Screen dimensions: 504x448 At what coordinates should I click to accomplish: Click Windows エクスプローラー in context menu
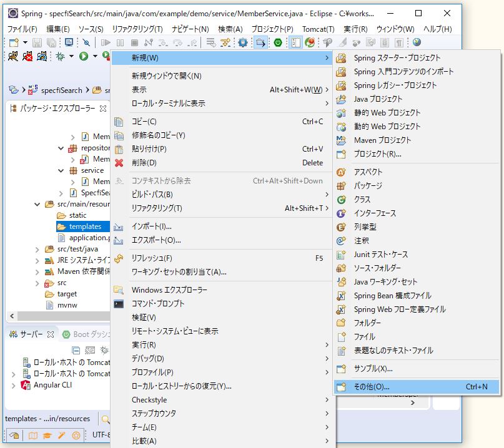click(222, 290)
